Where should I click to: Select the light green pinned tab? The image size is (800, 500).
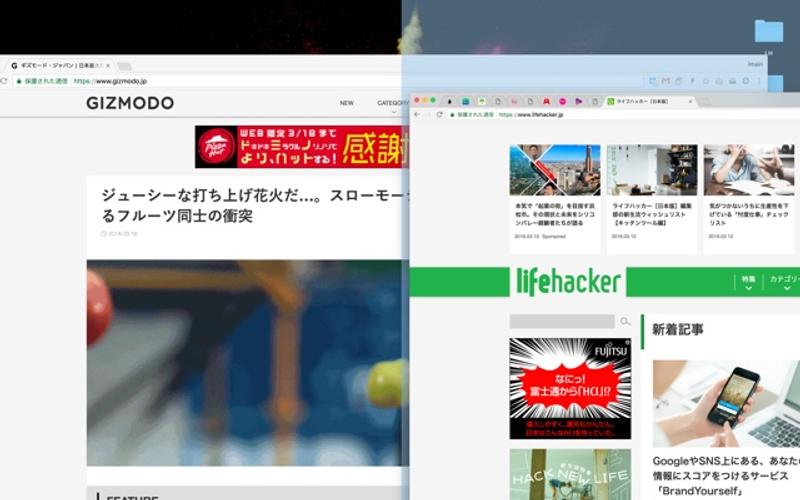point(482,102)
